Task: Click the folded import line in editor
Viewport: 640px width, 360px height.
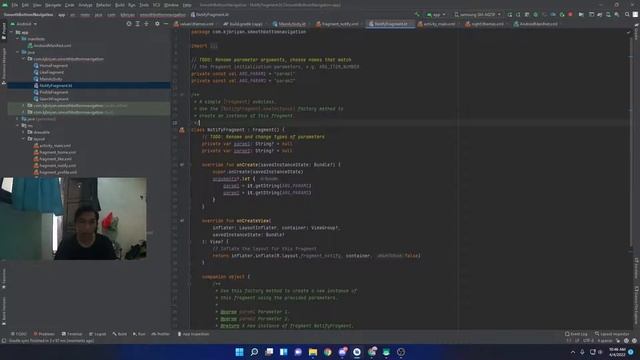Action: pyautogui.click(x=204, y=46)
